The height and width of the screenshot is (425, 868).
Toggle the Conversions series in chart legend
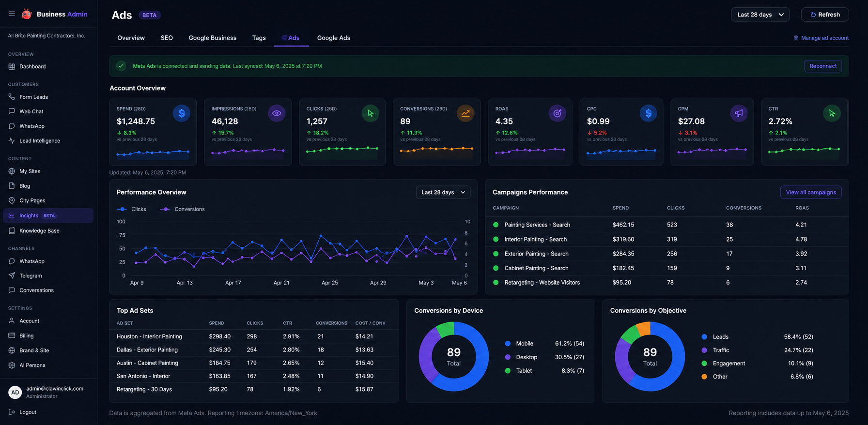click(x=183, y=209)
